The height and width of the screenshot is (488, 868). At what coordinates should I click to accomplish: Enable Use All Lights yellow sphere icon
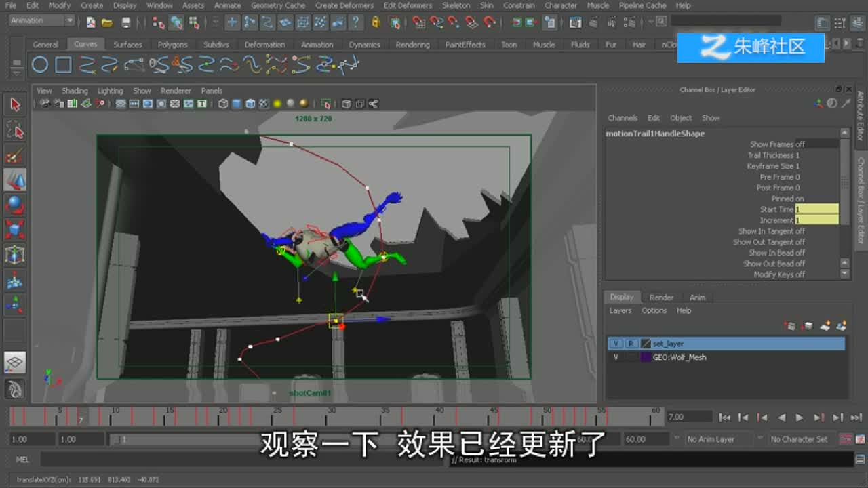coord(277,104)
